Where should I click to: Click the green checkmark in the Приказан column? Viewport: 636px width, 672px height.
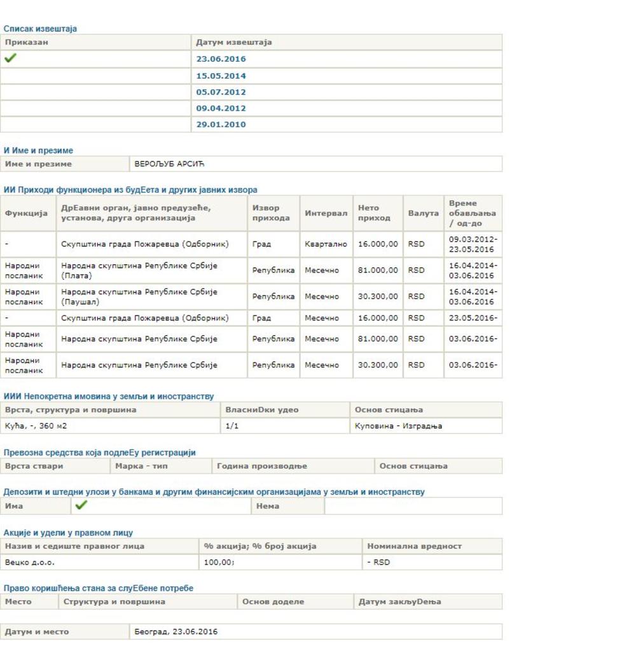(10, 59)
